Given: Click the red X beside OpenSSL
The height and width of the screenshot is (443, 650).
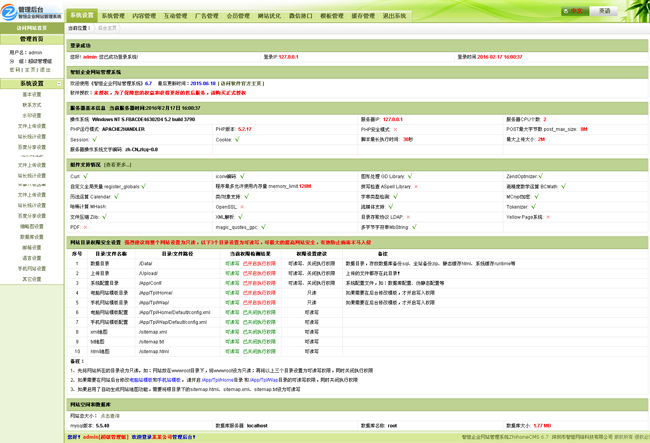Looking at the screenshot, I should 242,207.
